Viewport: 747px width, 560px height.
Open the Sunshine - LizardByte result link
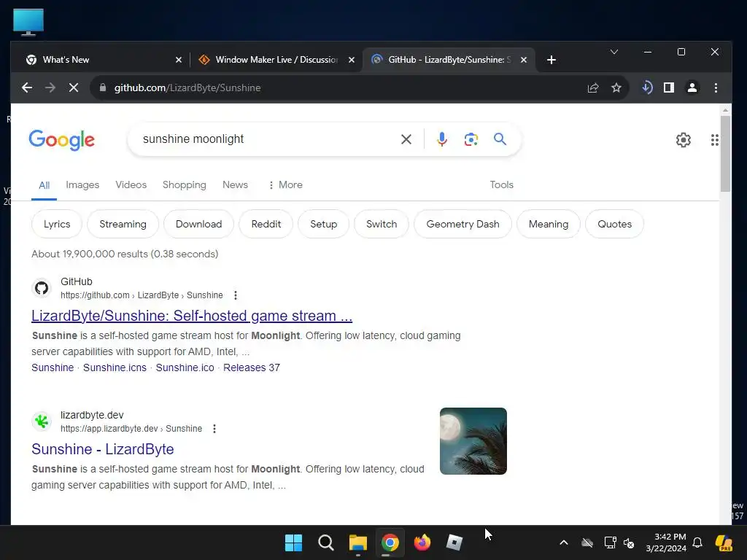click(x=102, y=449)
